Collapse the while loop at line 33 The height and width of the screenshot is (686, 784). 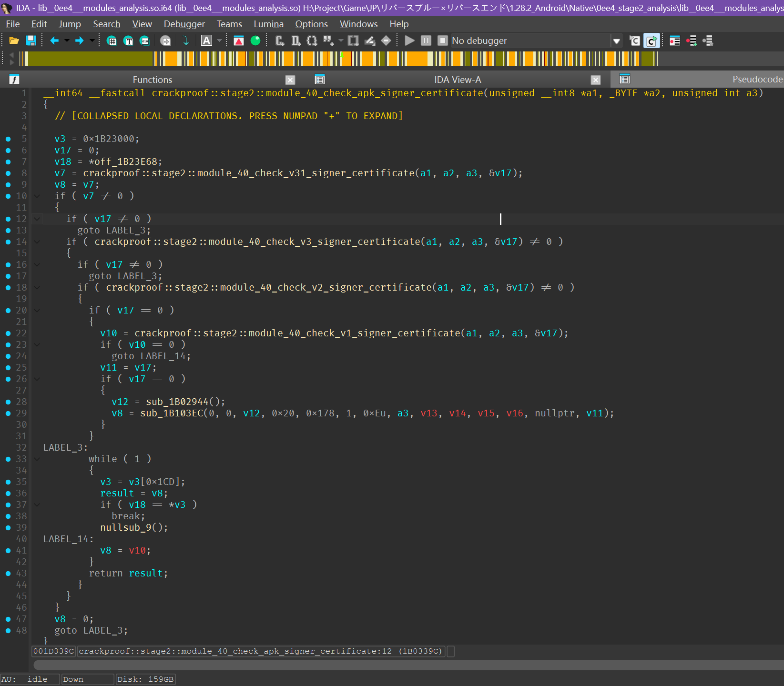coord(37,459)
